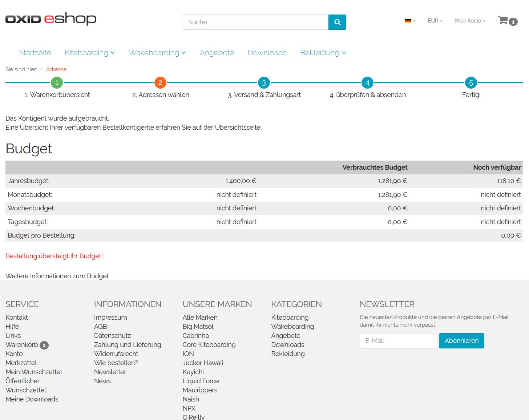The image size is (529, 420).
Task: Open the Mein Konto dropdown
Action: click(x=470, y=21)
